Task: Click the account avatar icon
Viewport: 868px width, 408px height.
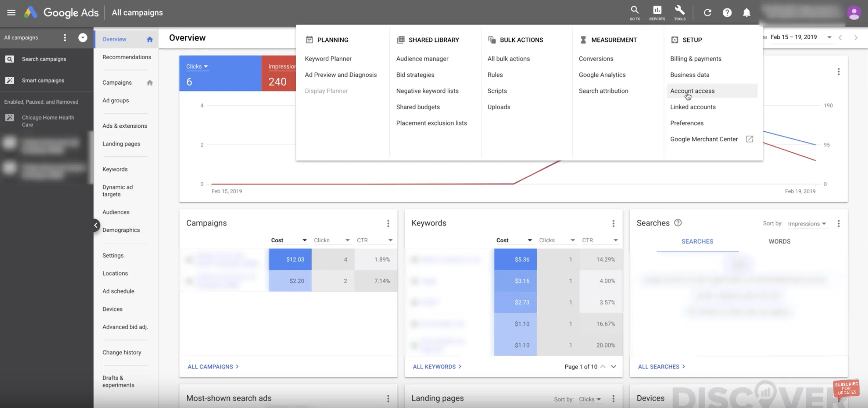Action: pos(854,13)
